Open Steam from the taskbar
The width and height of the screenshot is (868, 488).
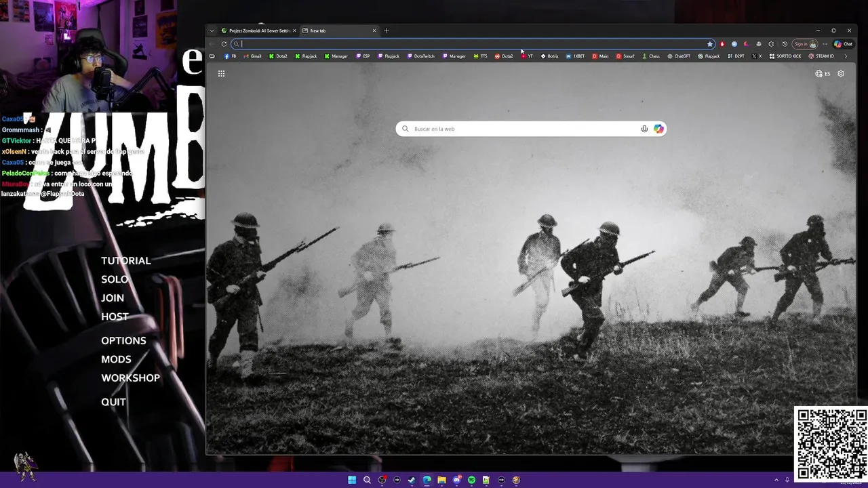point(412,480)
